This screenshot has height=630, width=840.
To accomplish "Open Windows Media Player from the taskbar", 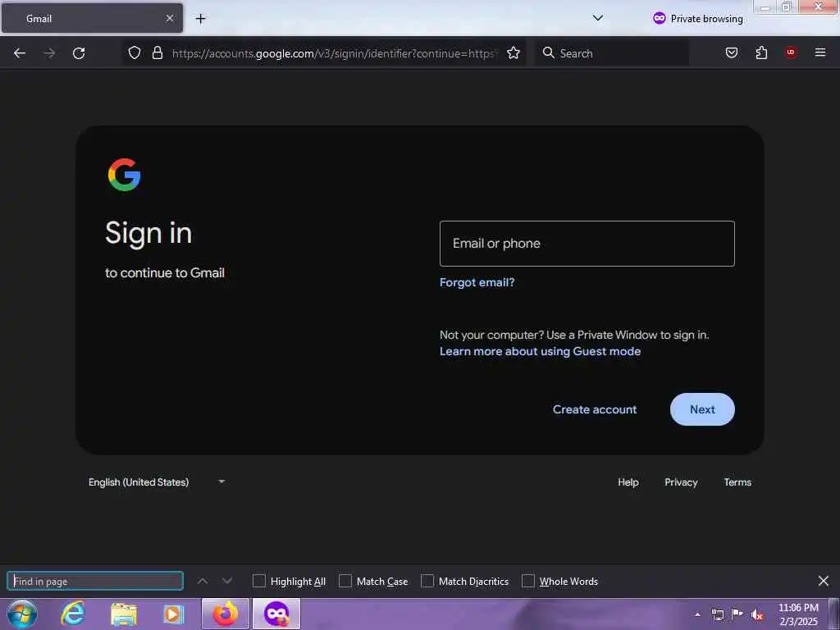I will click(x=174, y=614).
